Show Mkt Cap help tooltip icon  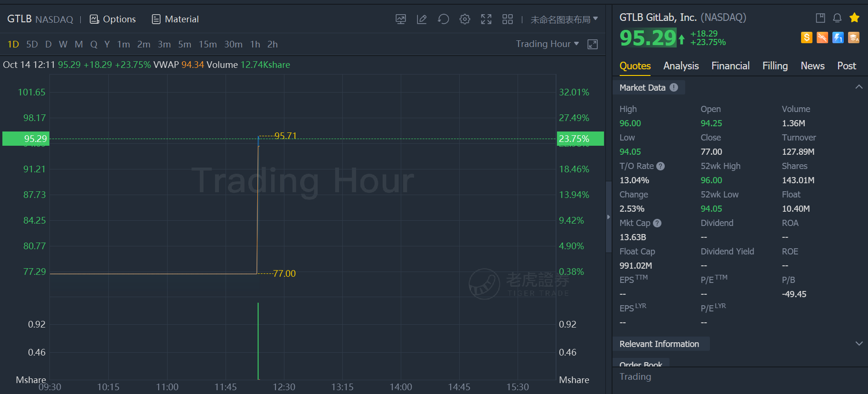pyautogui.click(x=657, y=223)
